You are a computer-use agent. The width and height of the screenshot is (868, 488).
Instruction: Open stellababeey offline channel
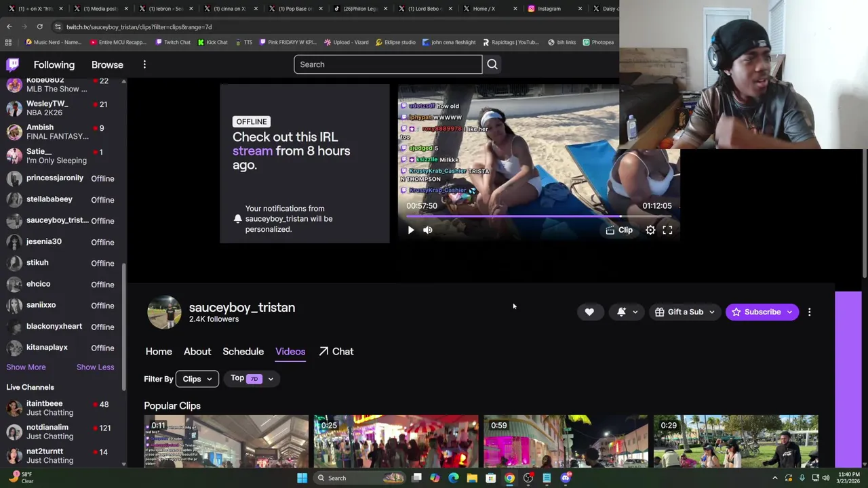pos(62,199)
